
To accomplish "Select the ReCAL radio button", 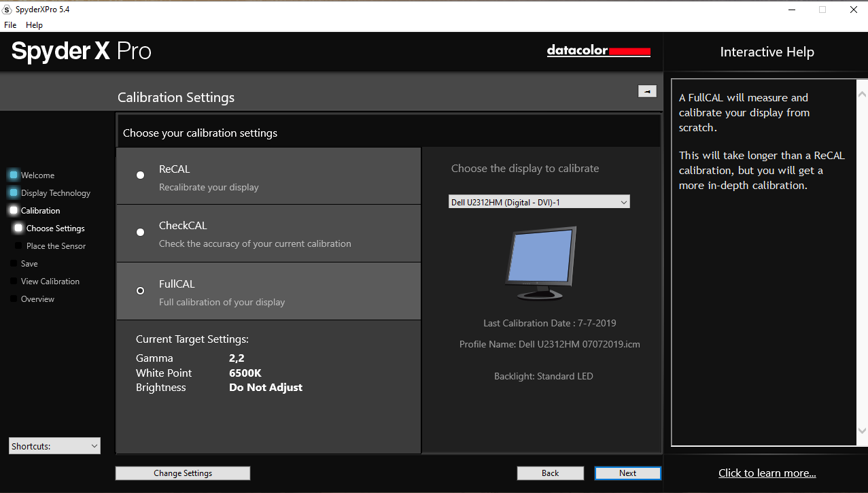I will tap(140, 175).
